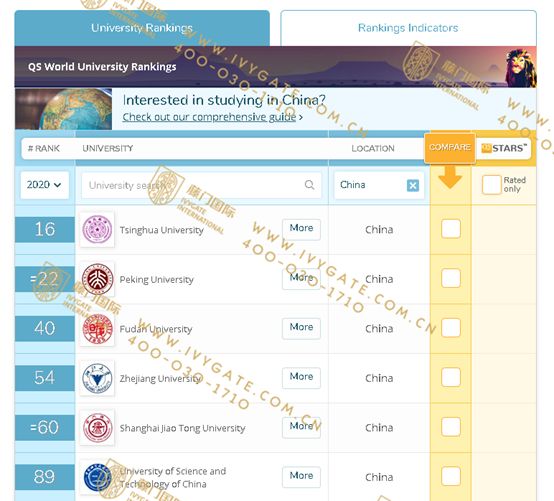Select compare checkbox for Zhejiang University

pyautogui.click(x=451, y=377)
